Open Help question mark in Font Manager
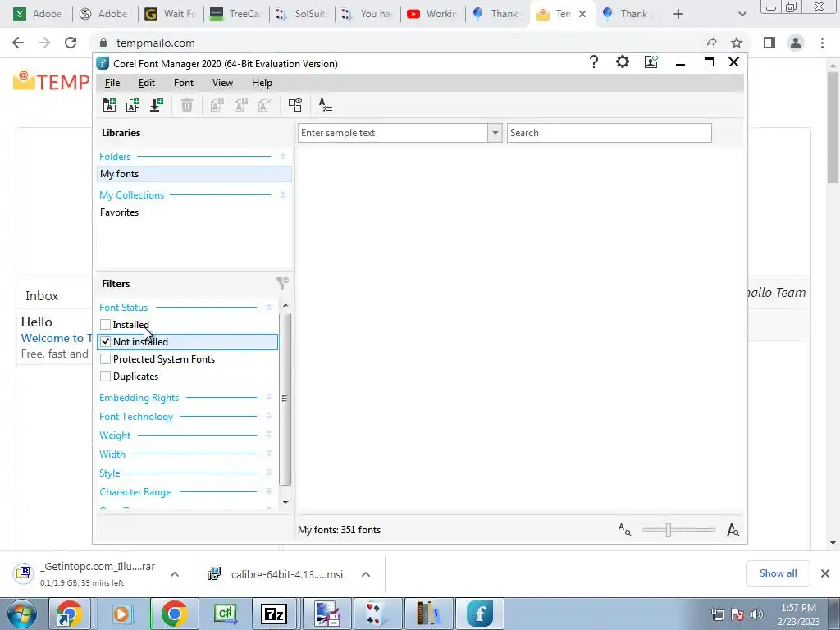This screenshot has height=630, width=840. click(x=594, y=62)
